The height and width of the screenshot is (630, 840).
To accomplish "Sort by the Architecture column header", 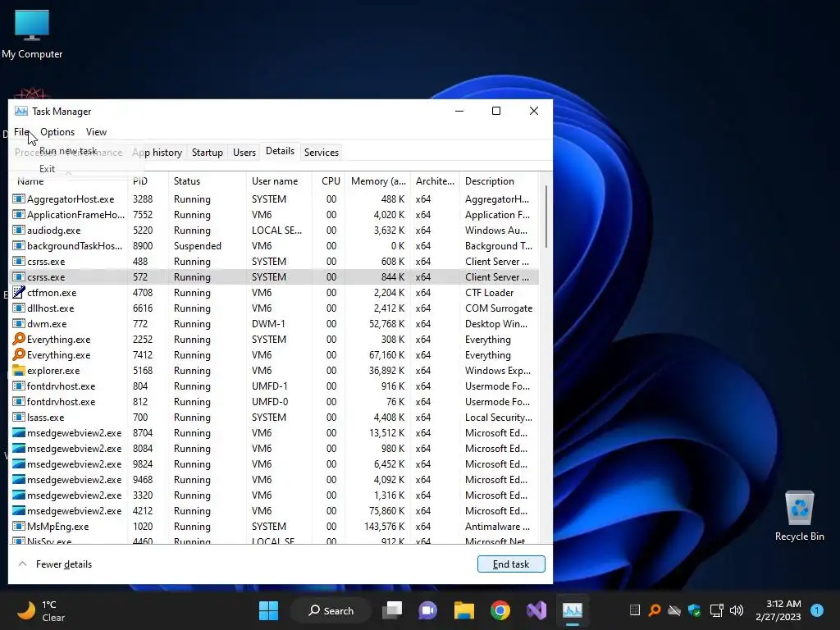I will tap(435, 181).
